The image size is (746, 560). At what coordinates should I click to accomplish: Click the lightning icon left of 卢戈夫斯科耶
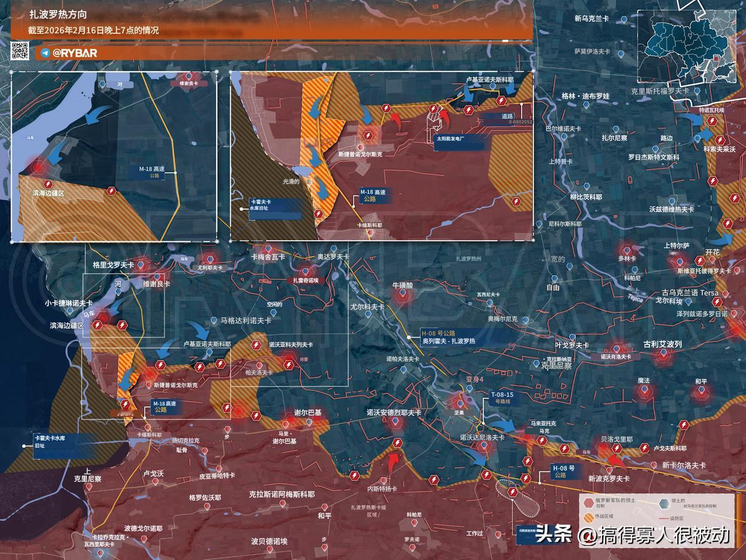(x=644, y=448)
